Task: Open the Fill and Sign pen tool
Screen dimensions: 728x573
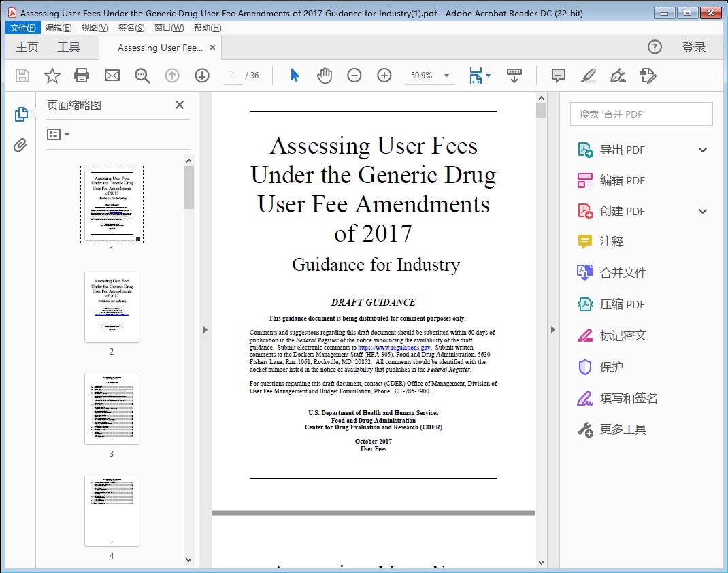Action: pos(618,76)
